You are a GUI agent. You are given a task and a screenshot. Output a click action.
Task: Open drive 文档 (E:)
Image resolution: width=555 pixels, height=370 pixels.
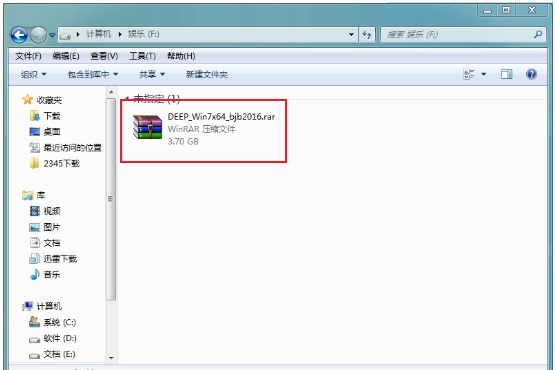59,354
